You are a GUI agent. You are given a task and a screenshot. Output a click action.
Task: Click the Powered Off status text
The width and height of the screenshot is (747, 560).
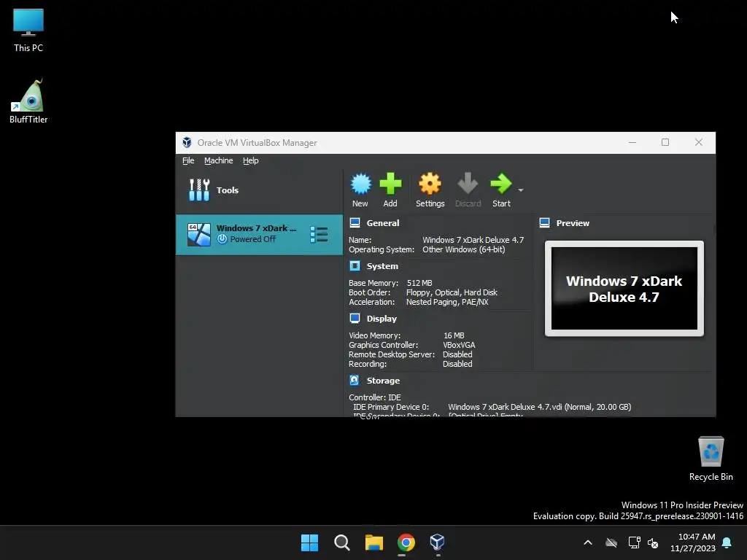(x=252, y=239)
